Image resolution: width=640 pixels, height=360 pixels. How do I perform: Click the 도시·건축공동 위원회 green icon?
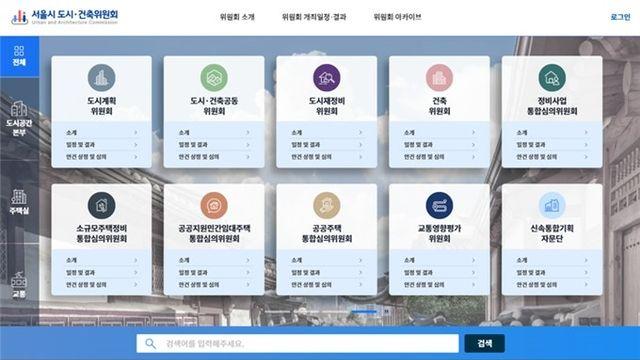(x=214, y=78)
